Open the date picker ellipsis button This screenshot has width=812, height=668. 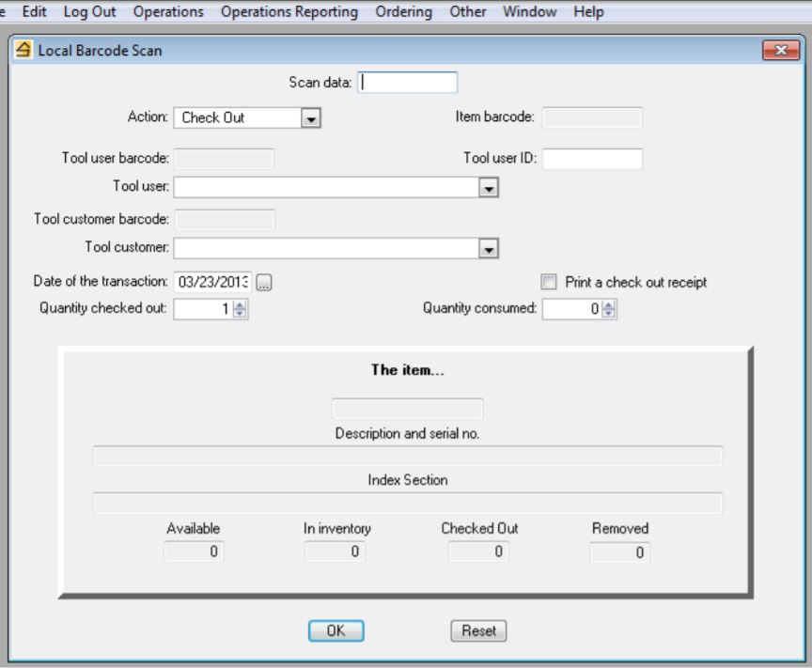[x=264, y=282]
